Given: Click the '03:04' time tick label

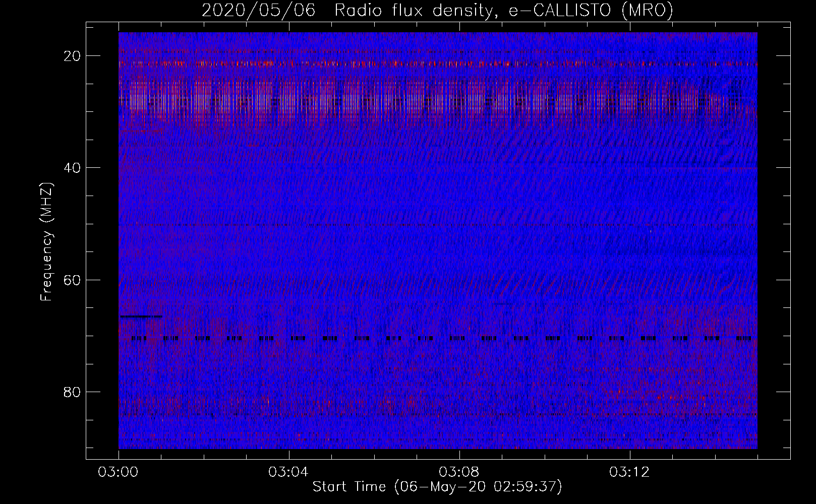Looking at the screenshot, I should click(288, 472).
